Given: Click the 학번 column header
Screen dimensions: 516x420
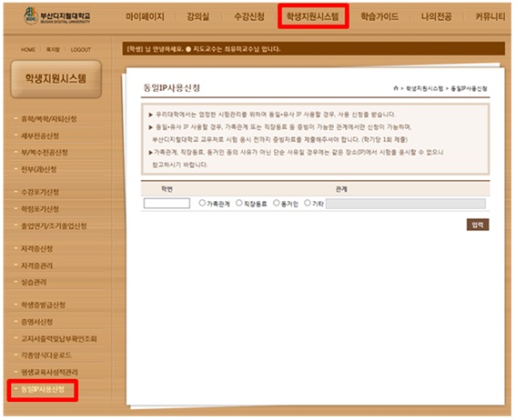Looking at the screenshot, I should [x=167, y=189].
